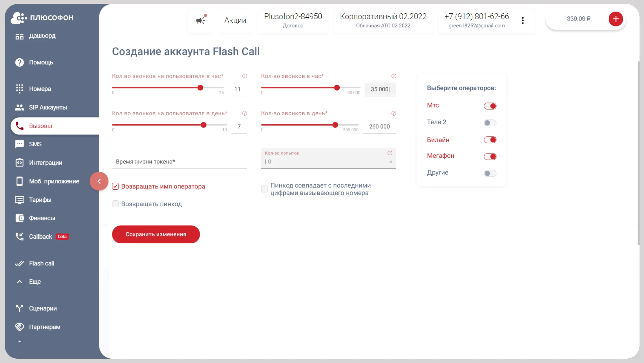The width and height of the screenshot is (644, 363).
Task: Enable the Теле 2 operator toggle
Action: (490, 123)
